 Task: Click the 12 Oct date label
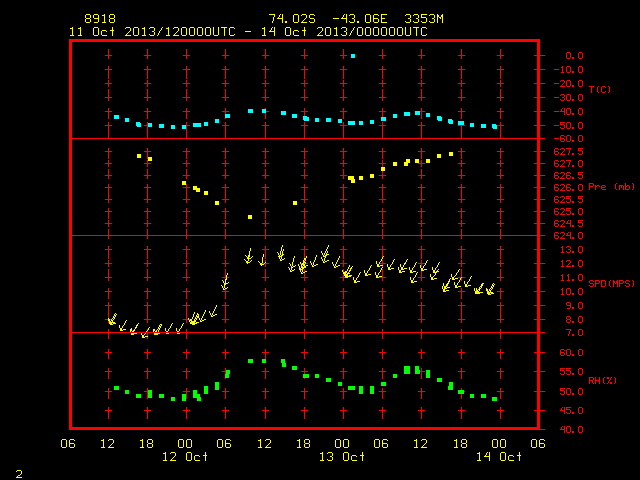pos(185,456)
